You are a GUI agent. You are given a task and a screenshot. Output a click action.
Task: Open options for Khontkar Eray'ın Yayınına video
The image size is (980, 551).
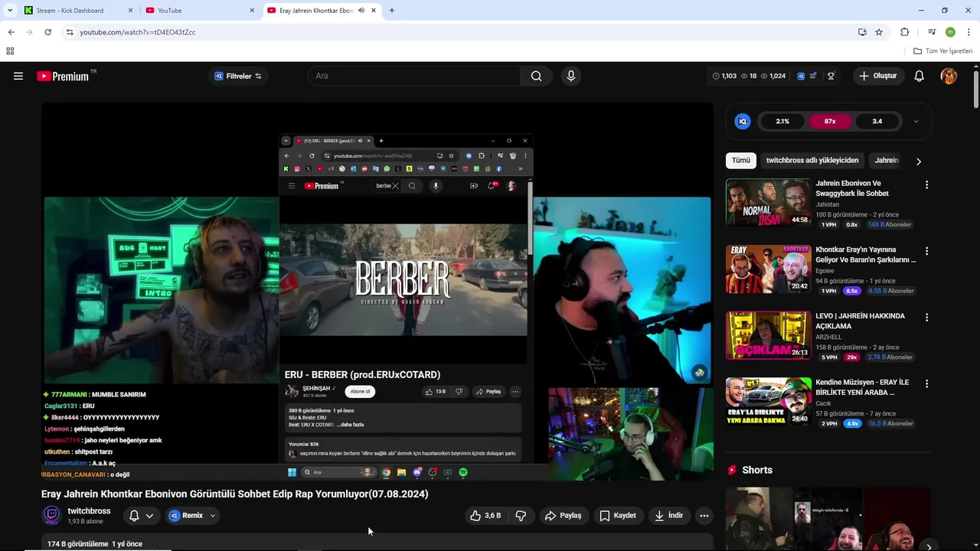[x=926, y=251]
